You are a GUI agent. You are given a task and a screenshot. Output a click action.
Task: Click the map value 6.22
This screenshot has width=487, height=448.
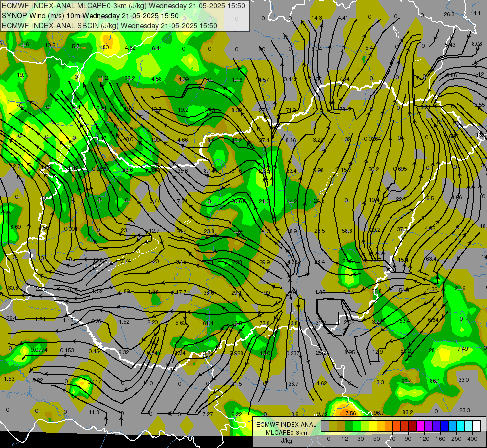click(236, 414)
